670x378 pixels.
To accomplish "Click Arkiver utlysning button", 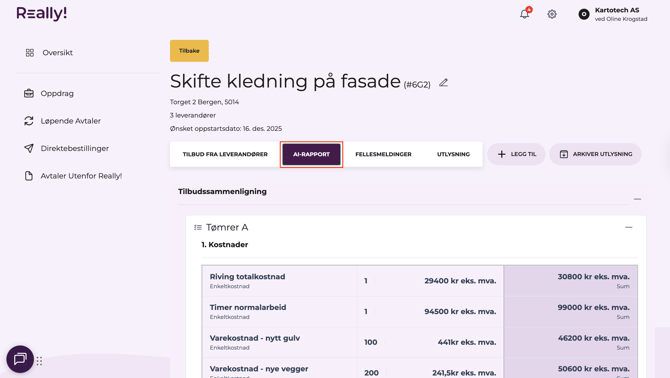I will (x=595, y=154).
